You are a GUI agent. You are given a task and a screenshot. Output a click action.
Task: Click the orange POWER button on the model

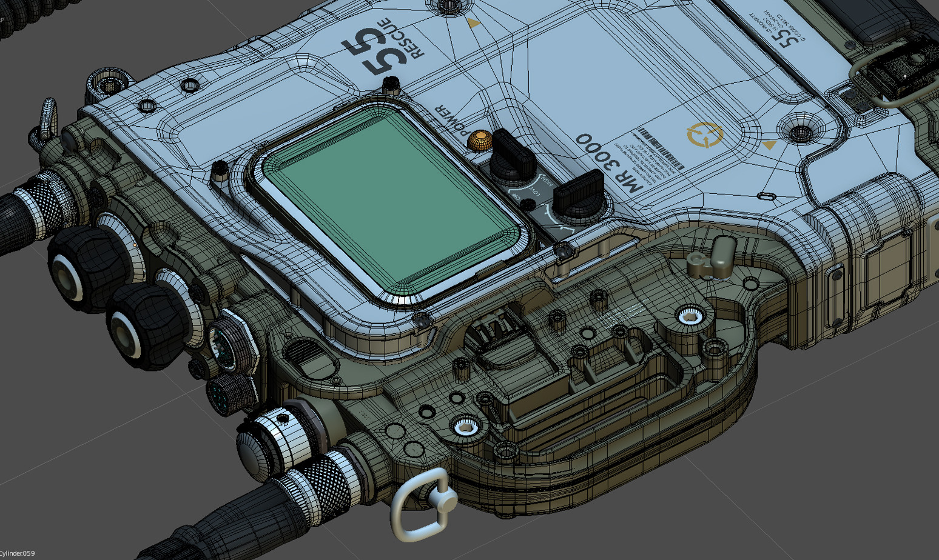coord(479,141)
